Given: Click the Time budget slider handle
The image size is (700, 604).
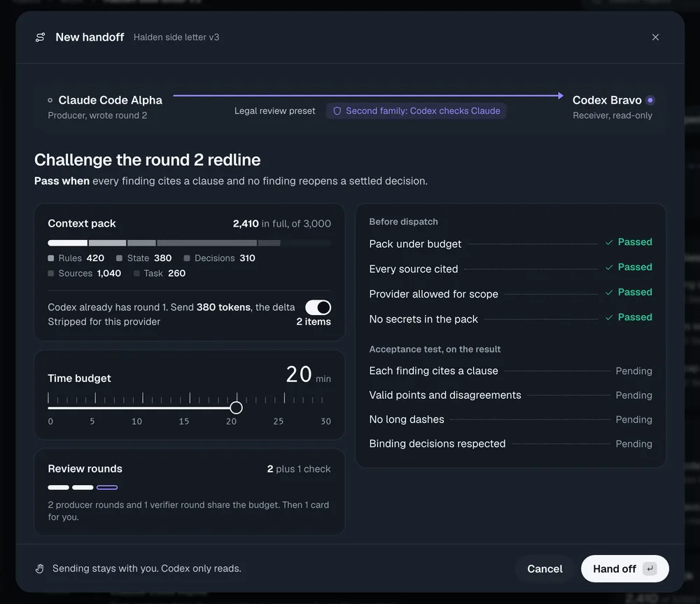Looking at the screenshot, I should pyautogui.click(x=236, y=407).
